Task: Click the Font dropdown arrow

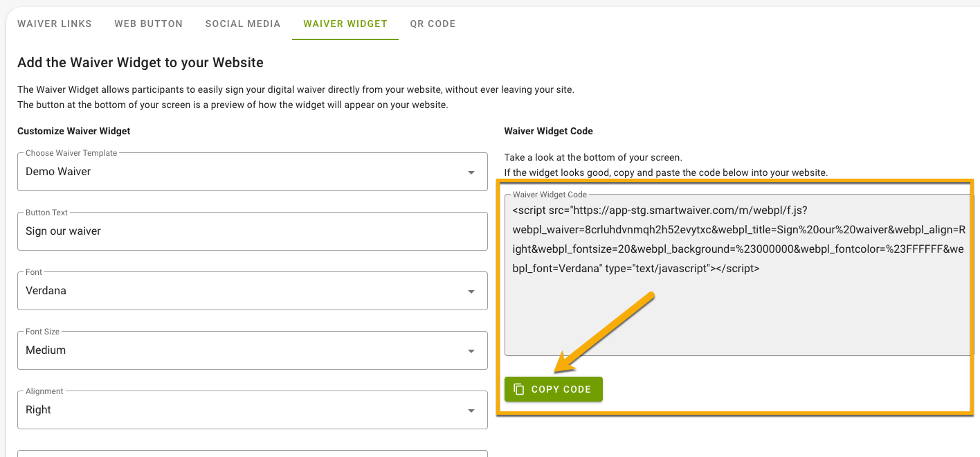Action: (471, 292)
